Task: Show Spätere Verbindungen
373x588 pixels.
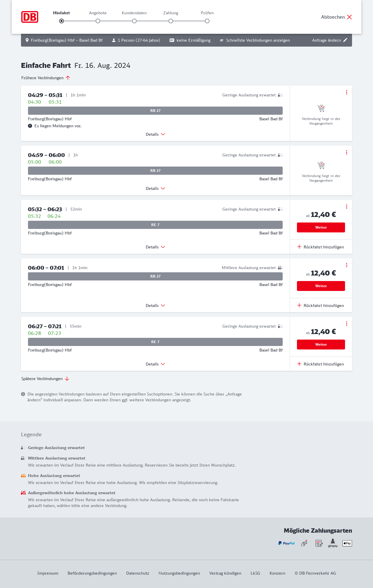Action: 45,379
